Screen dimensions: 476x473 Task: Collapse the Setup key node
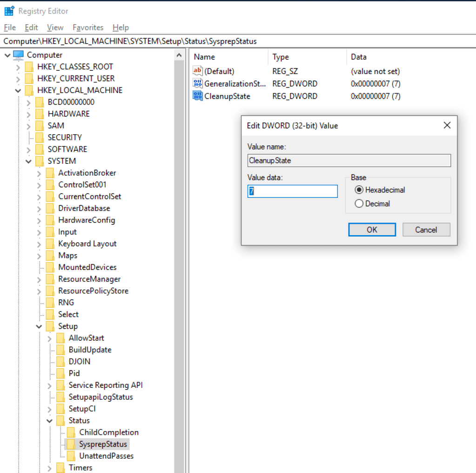[x=39, y=326]
